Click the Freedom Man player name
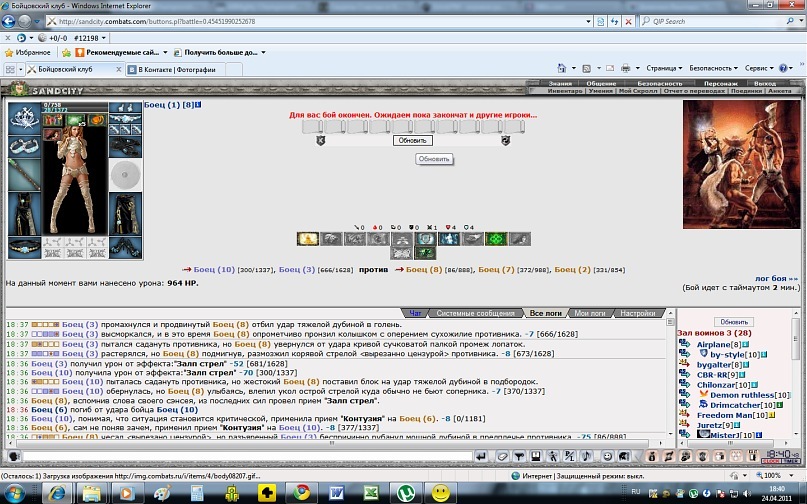807x504 pixels. point(724,415)
